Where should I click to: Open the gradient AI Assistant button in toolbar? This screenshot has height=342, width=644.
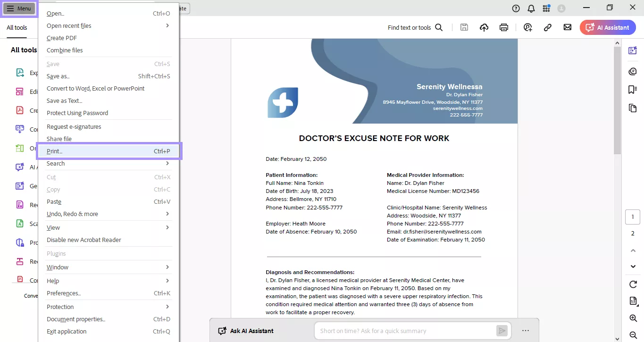[608, 27]
